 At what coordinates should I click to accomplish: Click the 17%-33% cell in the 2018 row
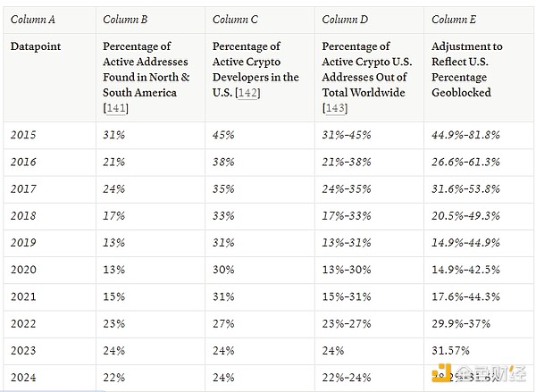click(x=347, y=216)
